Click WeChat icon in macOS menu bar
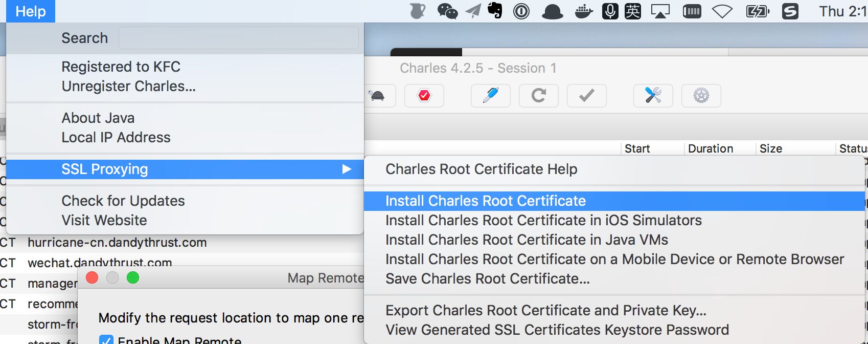The width and height of the screenshot is (868, 344). pyautogui.click(x=447, y=11)
